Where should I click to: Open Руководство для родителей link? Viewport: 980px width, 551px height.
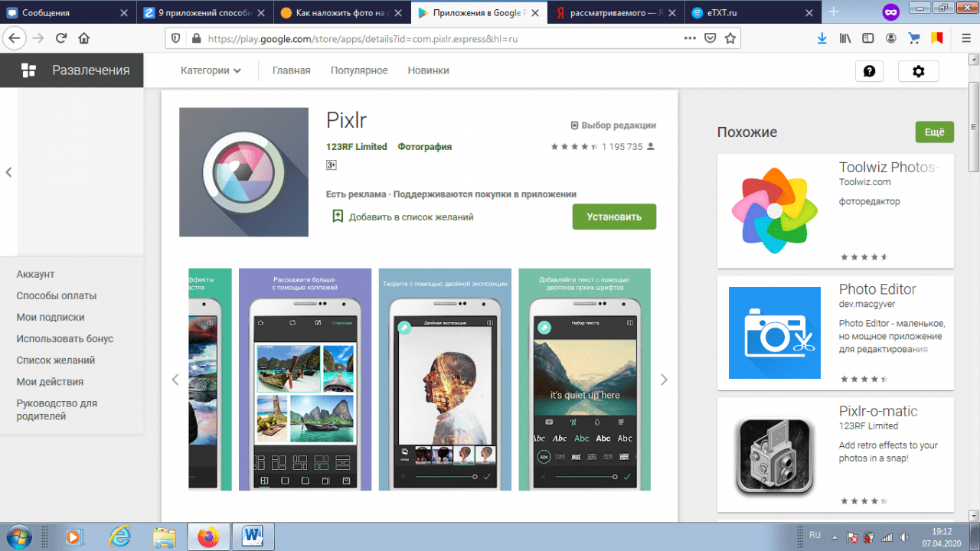(x=57, y=409)
